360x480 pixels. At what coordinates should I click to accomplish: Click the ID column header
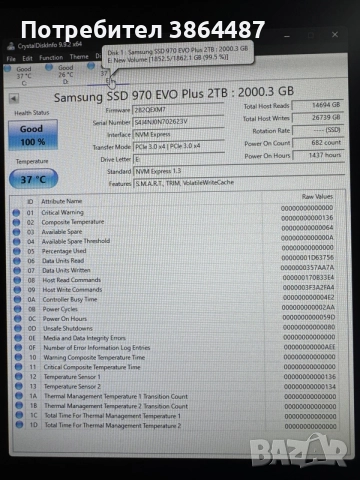click(x=30, y=202)
